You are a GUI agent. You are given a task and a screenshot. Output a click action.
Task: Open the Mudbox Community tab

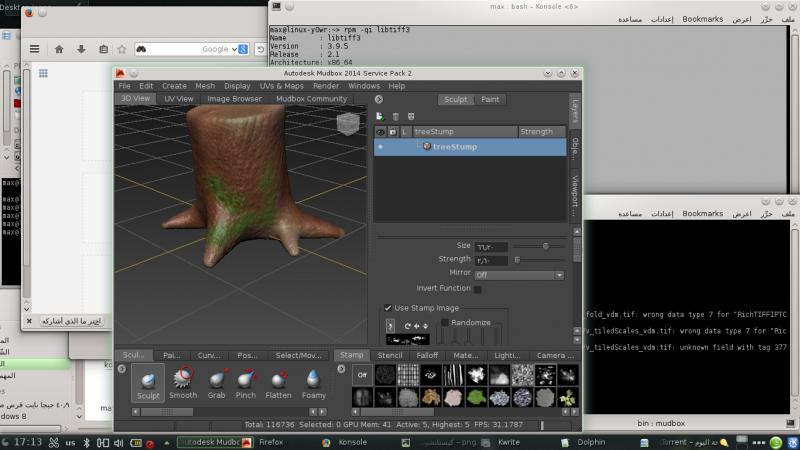pyautogui.click(x=311, y=99)
